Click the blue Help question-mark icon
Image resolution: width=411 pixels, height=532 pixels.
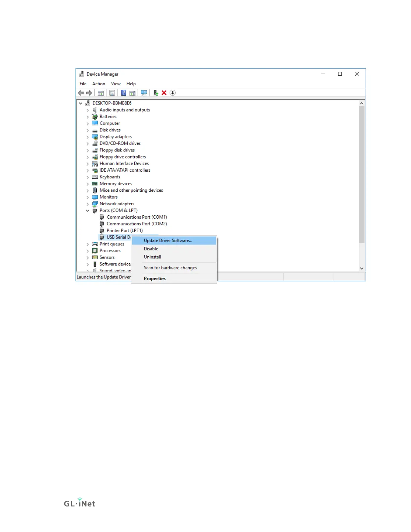click(x=124, y=93)
